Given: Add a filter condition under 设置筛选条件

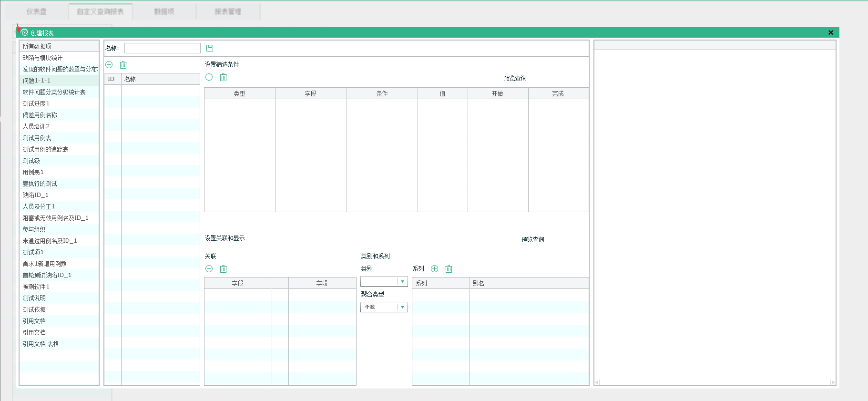Looking at the screenshot, I should coord(209,77).
